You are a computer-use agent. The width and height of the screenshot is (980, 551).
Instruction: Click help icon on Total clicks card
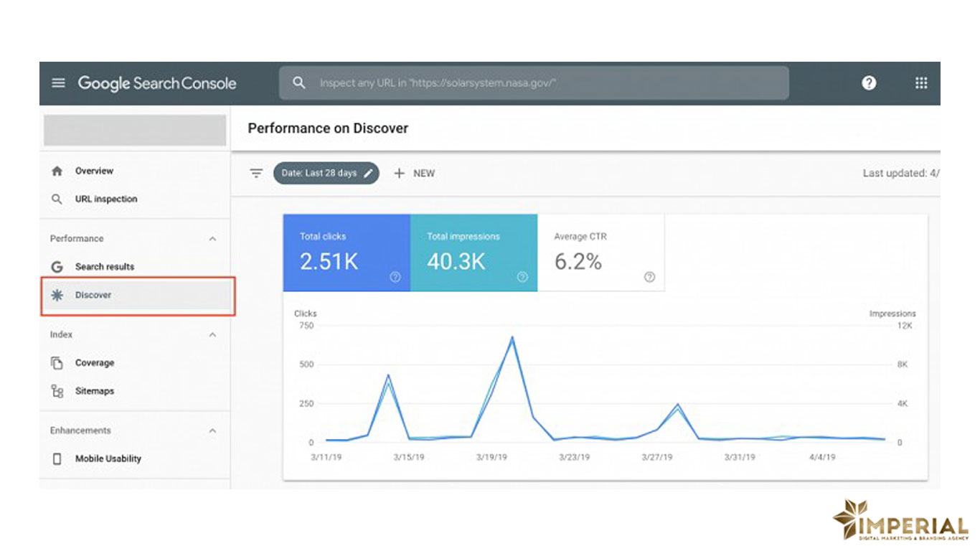point(395,277)
